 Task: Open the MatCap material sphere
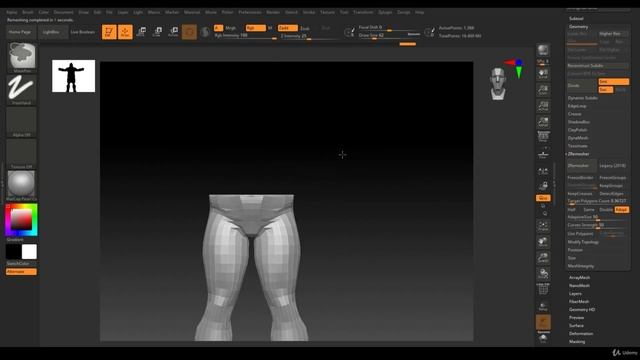point(22,185)
